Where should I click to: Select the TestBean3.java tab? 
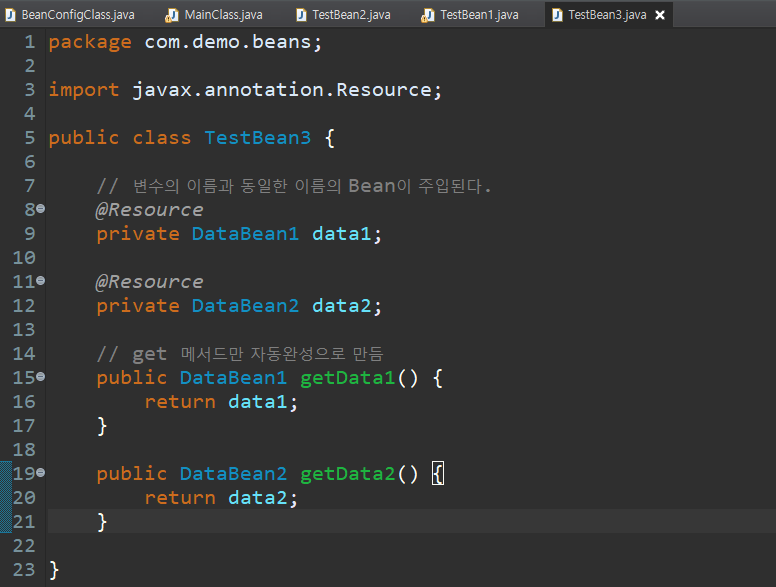coord(607,15)
